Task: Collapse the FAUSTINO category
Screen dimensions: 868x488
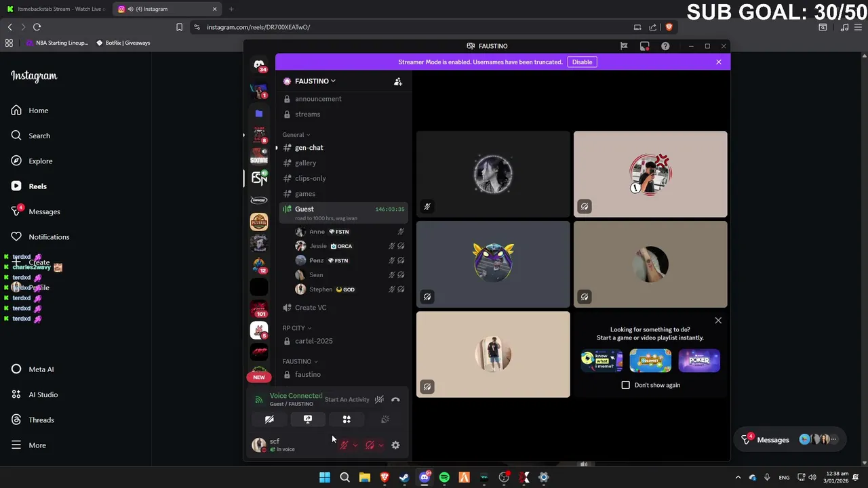Action: point(300,361)
